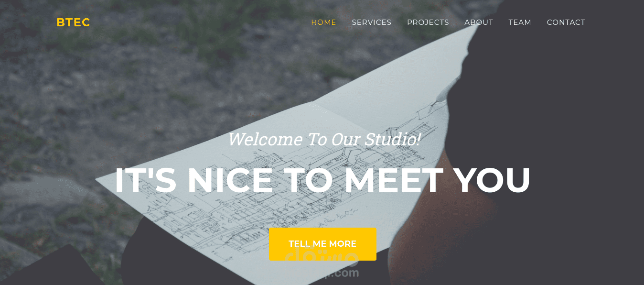Image resolution: width=644 pixels, height=285 pixels.
Task: Click the gray Arabic watermark logo behind the button
Action: click(x=321, y=256)
